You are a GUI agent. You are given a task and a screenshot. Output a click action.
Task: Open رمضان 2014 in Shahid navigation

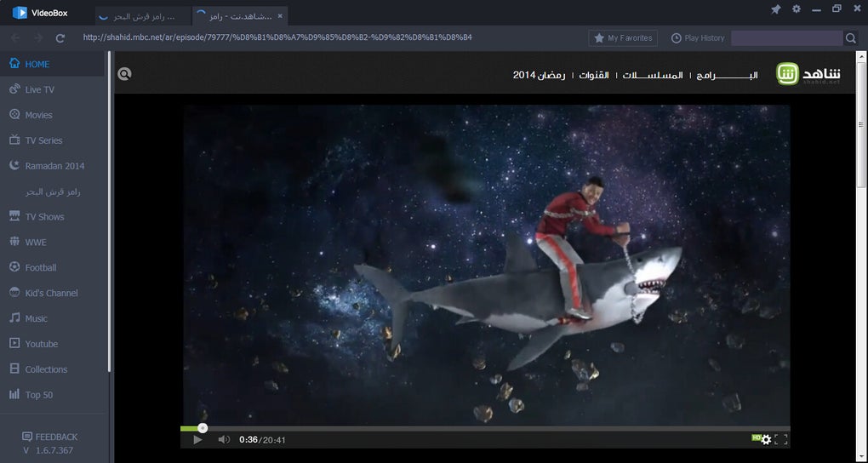(540, 75)
